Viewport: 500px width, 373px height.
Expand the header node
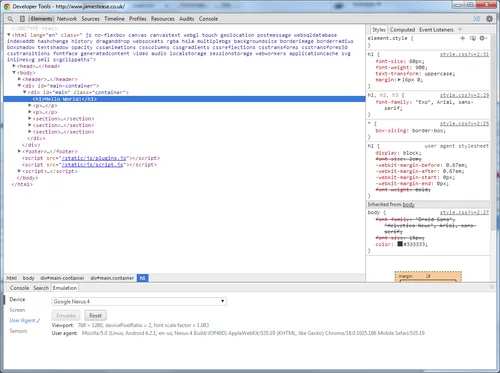(x=20, y=79)
